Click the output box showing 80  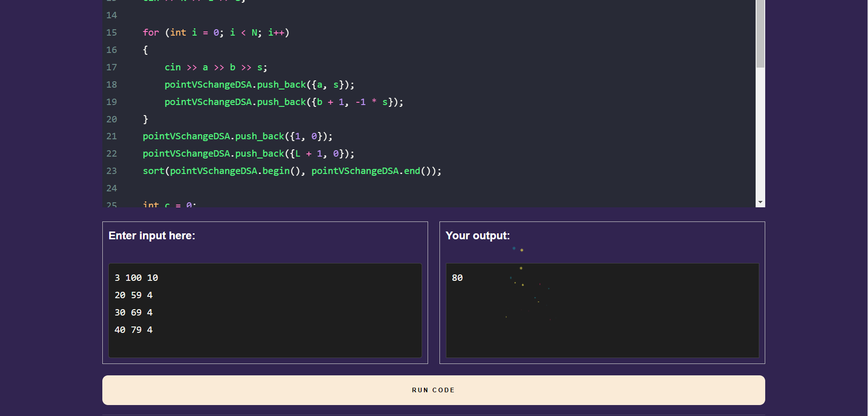pyautogui.click(x=602, y=310)
